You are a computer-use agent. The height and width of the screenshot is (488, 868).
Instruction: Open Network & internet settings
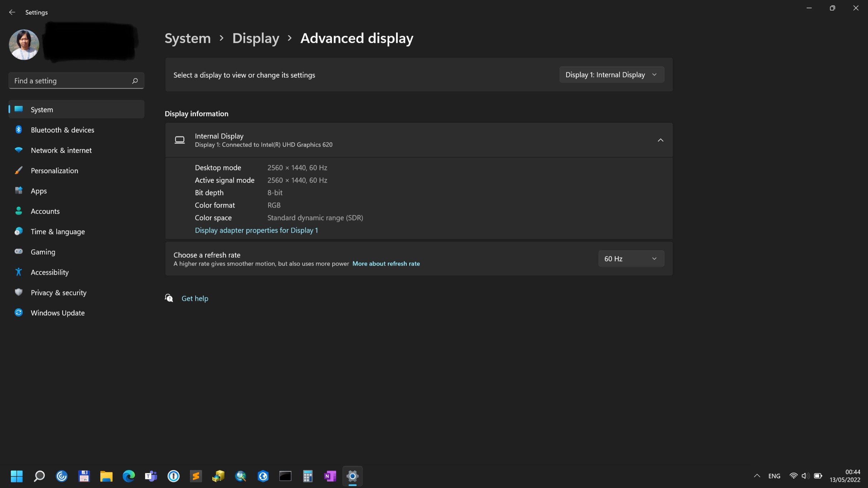pos(76,150)
